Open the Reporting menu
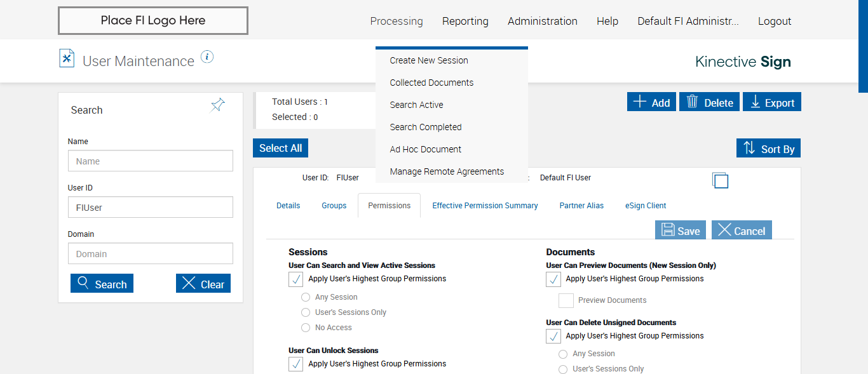This screenshot has height=374, width=868. [x=465, y=21]
